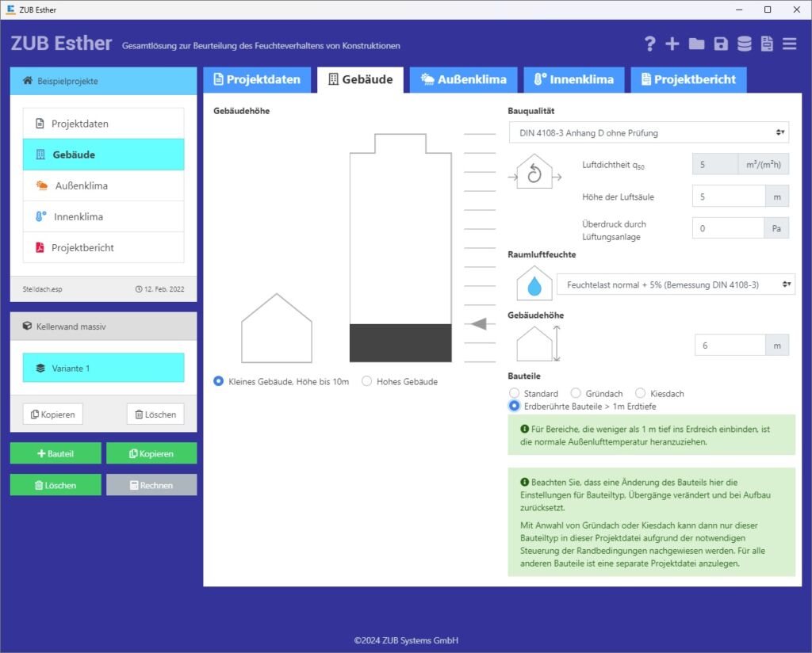
Task: Click the arrow marker on height scale
Action: (478, 323)
